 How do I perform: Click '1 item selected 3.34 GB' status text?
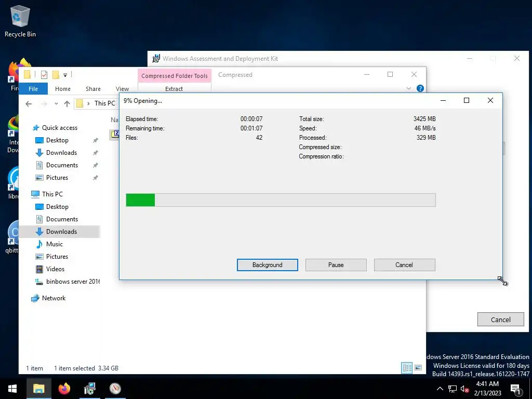pyautogui.click(x=86, y=368)
